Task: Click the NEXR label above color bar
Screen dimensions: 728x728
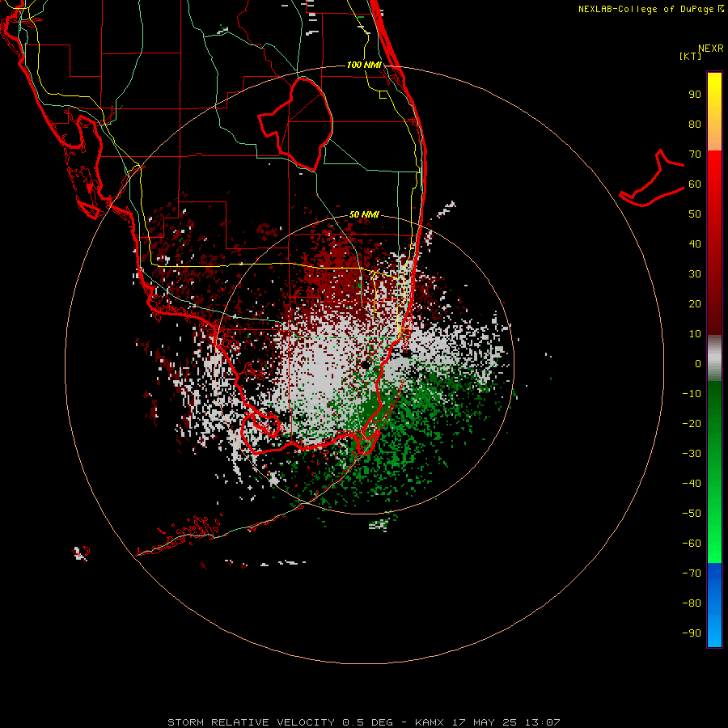Action: [x=711, y=49]
